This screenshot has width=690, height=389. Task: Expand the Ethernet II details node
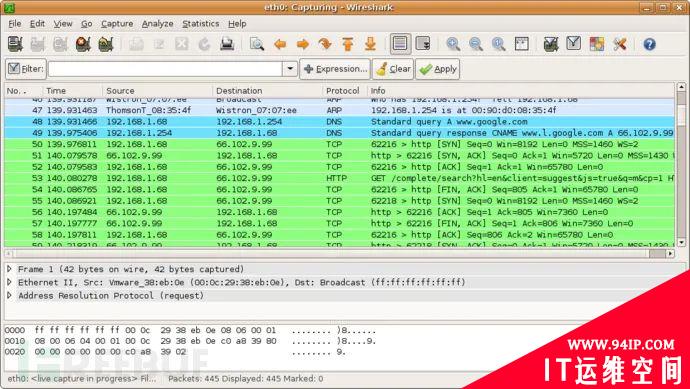click(9, 282)
